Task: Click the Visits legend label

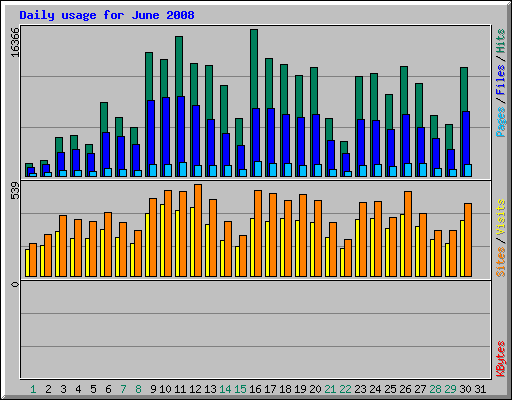Action: [500, 217]
